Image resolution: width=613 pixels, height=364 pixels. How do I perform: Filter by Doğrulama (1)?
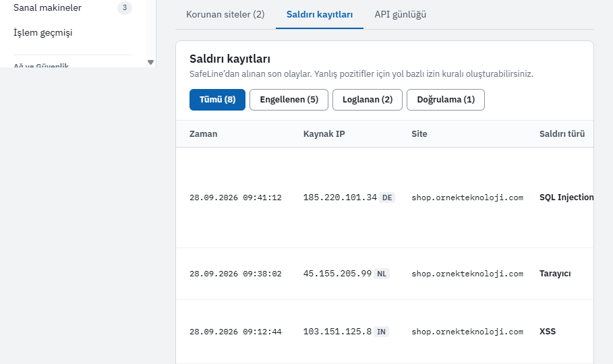click(x=446, y=100)
